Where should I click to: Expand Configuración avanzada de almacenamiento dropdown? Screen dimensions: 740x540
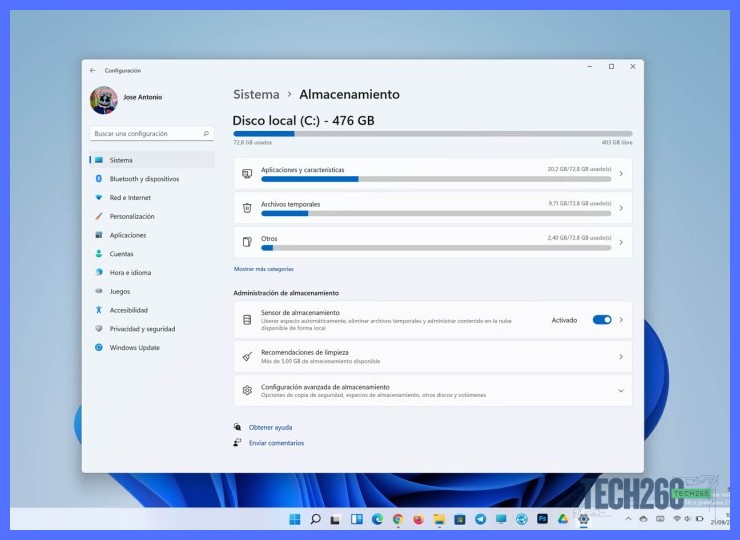pyautogui.click(x=621, y=391)
